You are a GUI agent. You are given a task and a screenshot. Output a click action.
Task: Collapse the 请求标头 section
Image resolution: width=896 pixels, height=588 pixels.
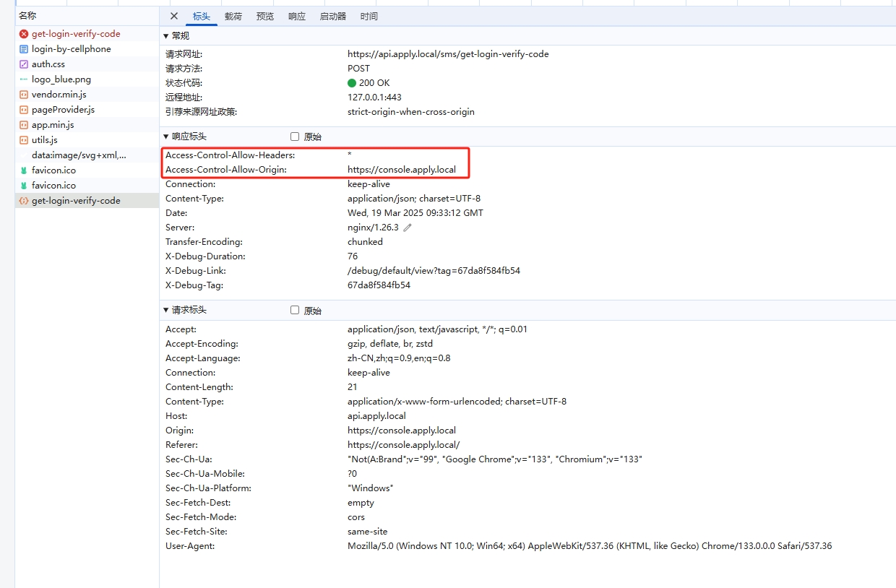click(166, 310)
